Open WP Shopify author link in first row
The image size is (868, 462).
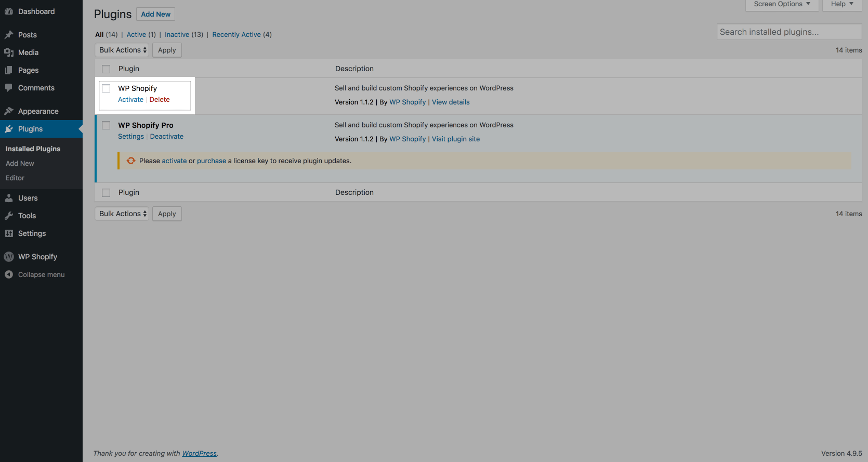(x=407, y=102)
